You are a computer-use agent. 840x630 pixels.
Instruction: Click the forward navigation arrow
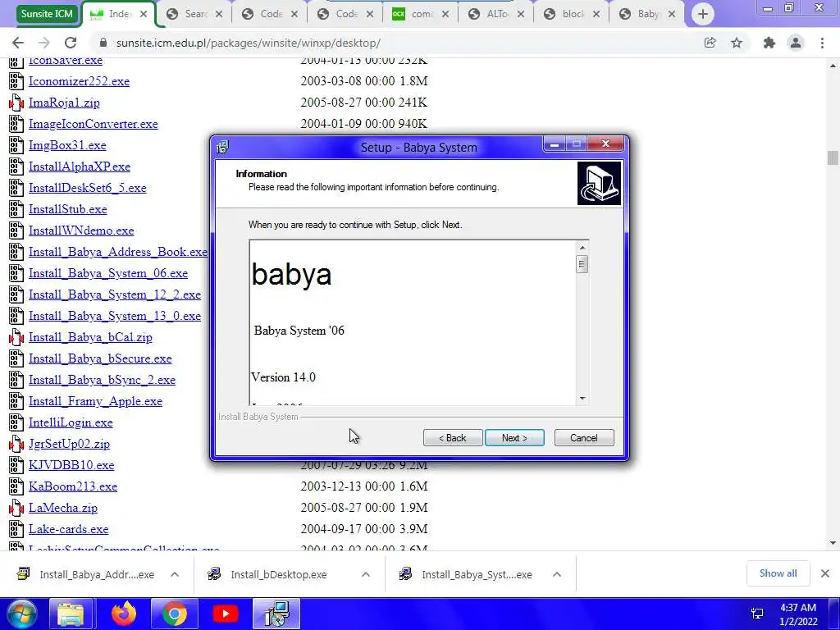pyautogui.click(x=44, y=43)
